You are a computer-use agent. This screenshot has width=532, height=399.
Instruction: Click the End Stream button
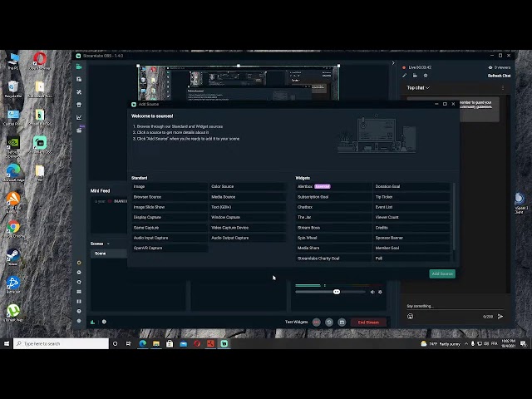pos(368,323)
